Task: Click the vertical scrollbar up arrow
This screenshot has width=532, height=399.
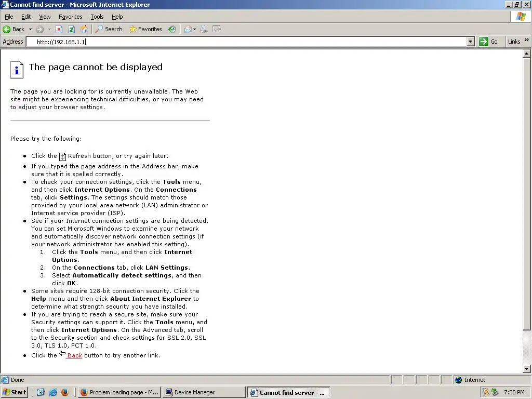Action: 527,54
